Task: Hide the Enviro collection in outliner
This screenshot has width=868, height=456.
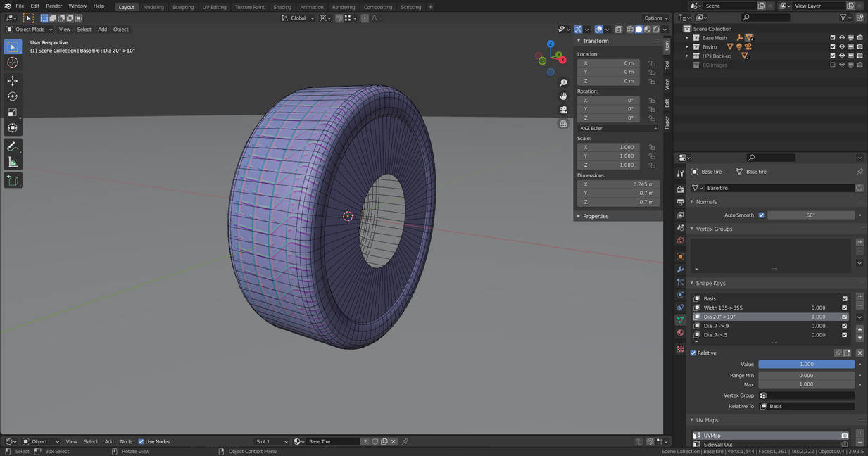Action: (x=841, y=47)
